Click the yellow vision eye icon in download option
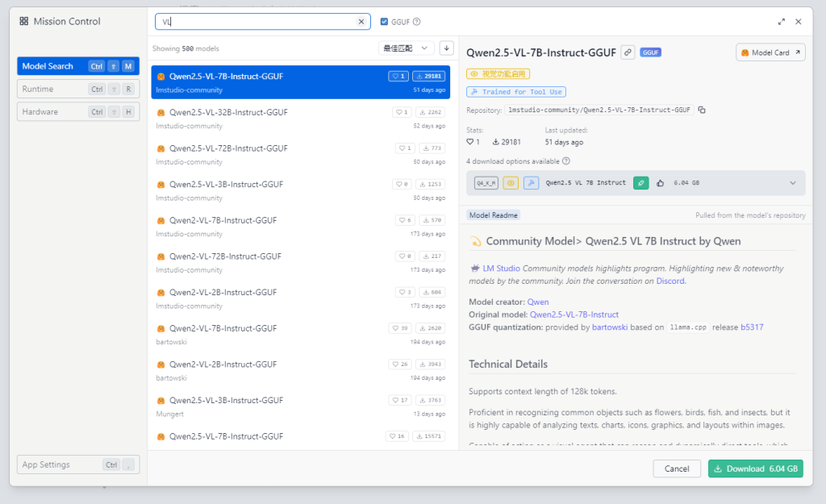 pos(511,183)
